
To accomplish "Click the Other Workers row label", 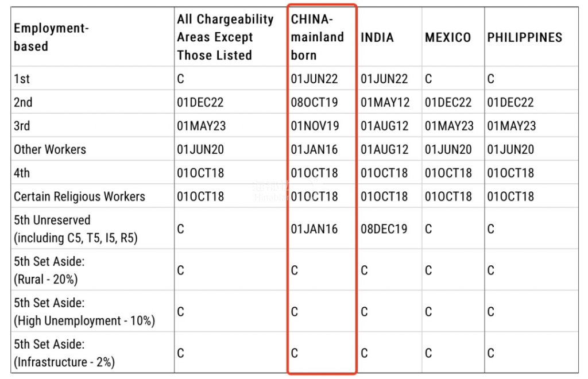I will 50,150.
